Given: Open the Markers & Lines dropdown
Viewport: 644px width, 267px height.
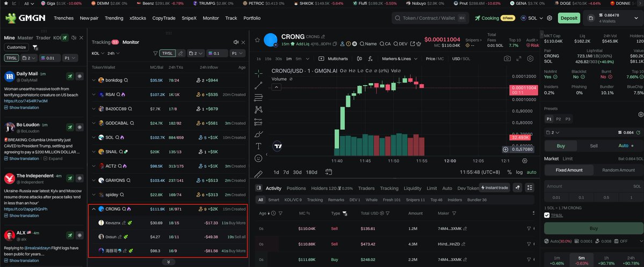Looking at the screenshot, I should click(x=400, y=58).
